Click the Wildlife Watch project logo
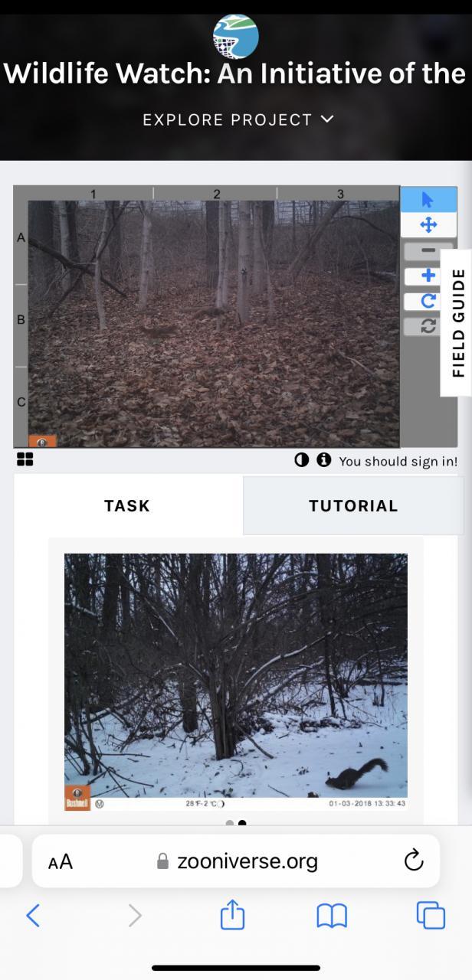The height and width of the screenshot is (980, 472). [x=236, y=37]
